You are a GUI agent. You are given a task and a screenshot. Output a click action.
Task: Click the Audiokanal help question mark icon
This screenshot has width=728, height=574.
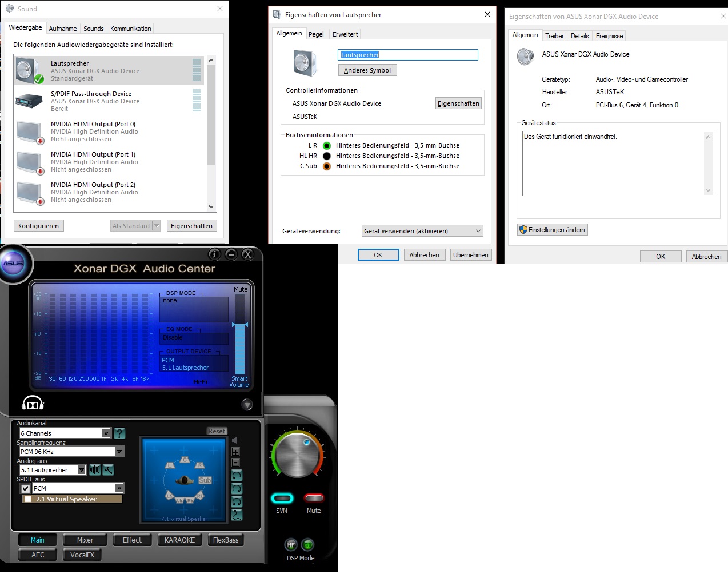coord(119,433)
